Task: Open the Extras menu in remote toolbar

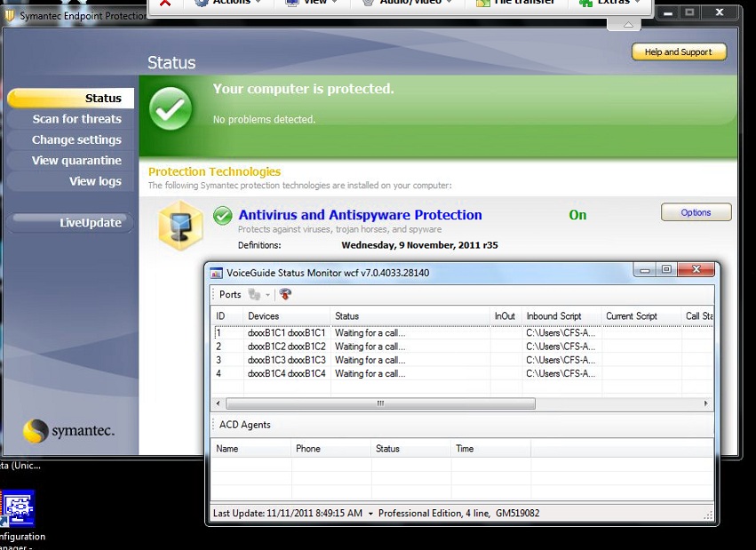Action: pos(610,3)
